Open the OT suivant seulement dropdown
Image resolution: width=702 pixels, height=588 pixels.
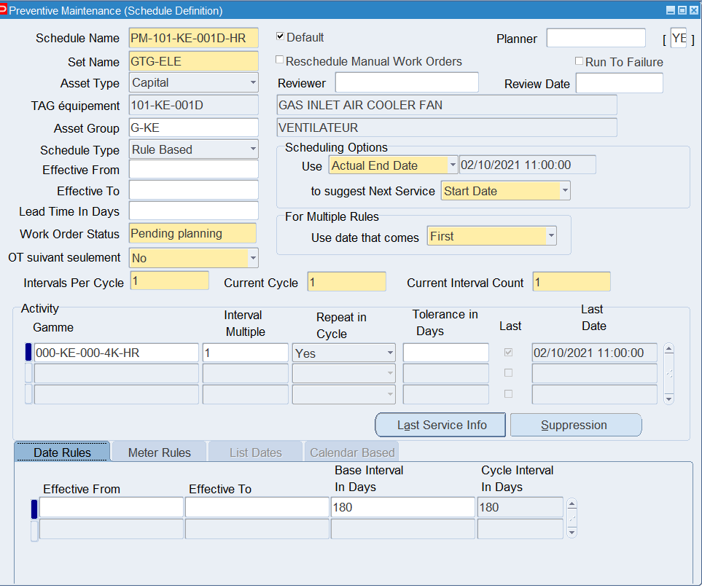251,258
